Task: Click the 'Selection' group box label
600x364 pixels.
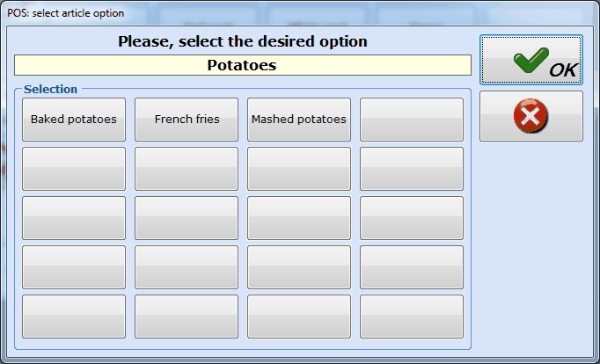Action: click(x=50, y=90)
